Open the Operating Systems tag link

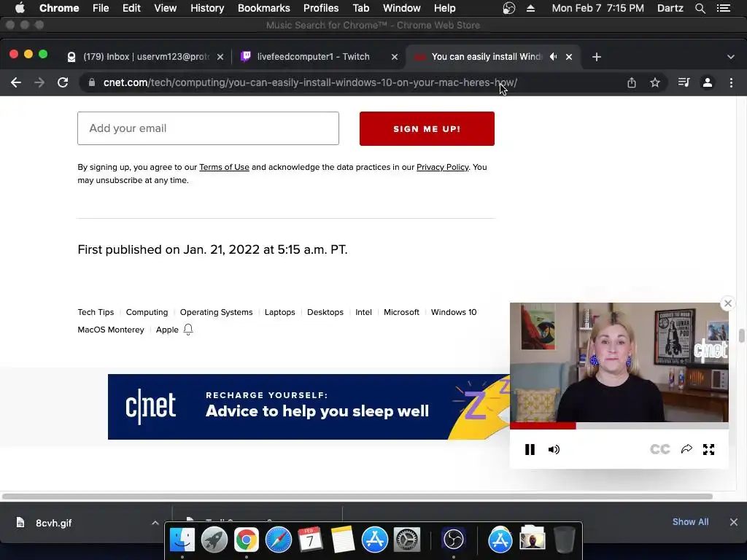(216, 312)
